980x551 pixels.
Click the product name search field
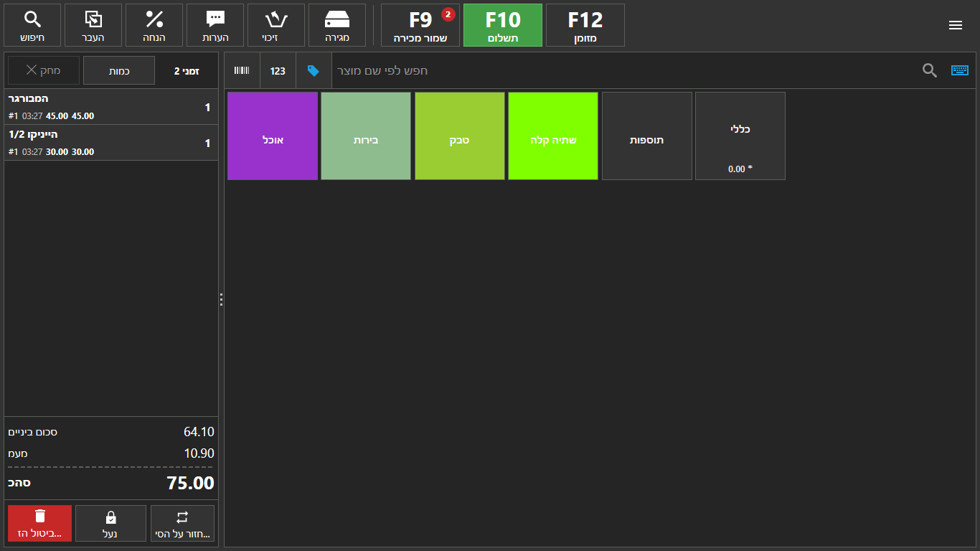pos(617,70)
